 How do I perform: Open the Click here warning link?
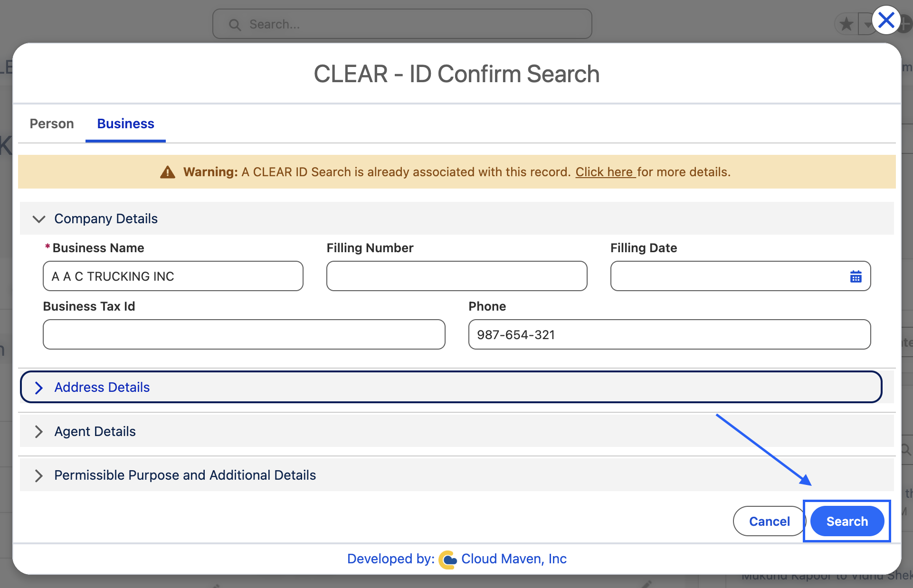(605, 172)
